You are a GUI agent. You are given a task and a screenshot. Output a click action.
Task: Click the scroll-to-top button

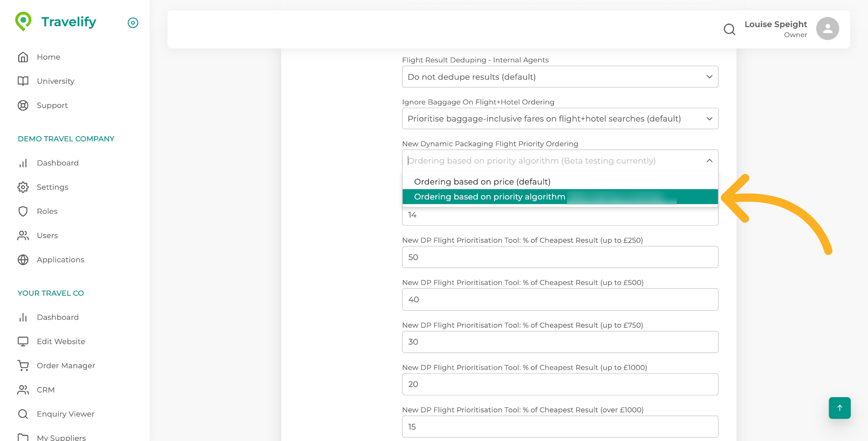pos(840,408)
